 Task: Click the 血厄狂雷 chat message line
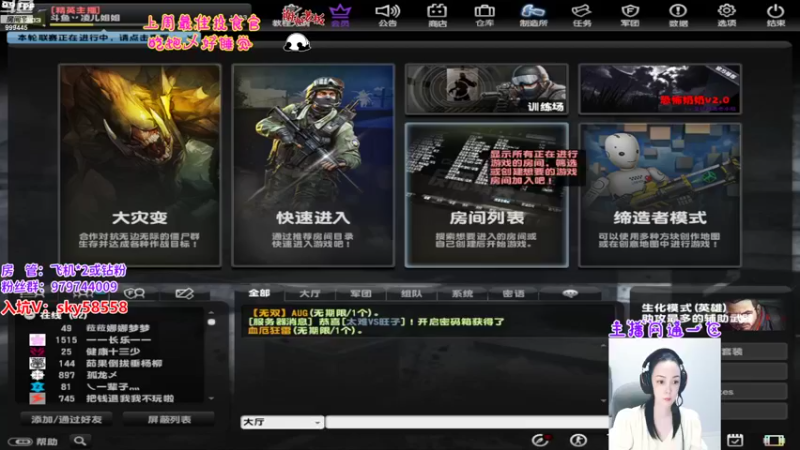(305, 331)
